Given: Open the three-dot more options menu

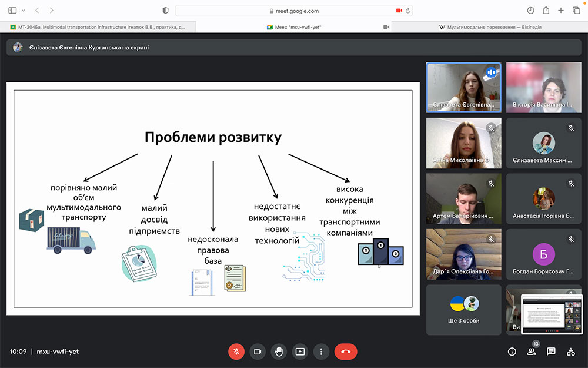Looking at the screenshot, I should click(x=321, y=352).
